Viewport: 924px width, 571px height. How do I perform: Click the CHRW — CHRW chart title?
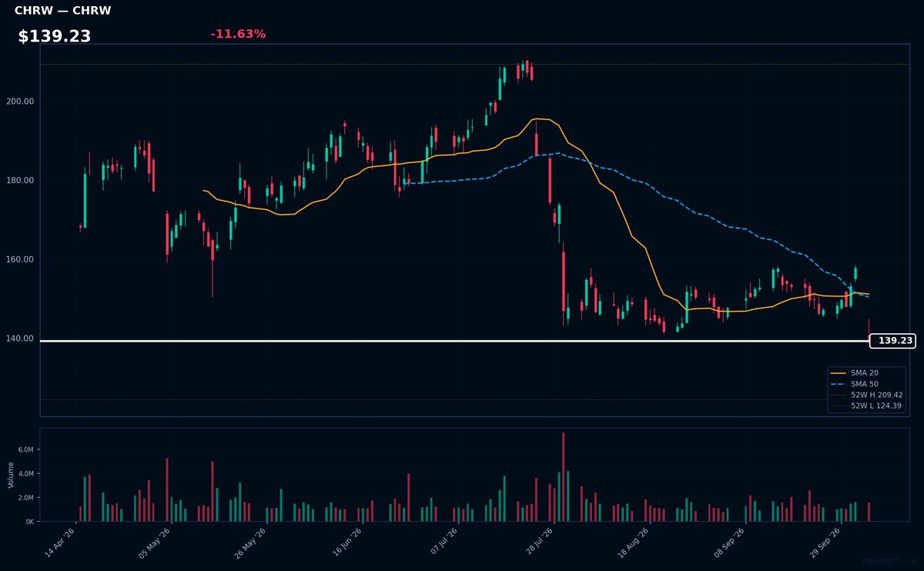[x=62, y=11]
